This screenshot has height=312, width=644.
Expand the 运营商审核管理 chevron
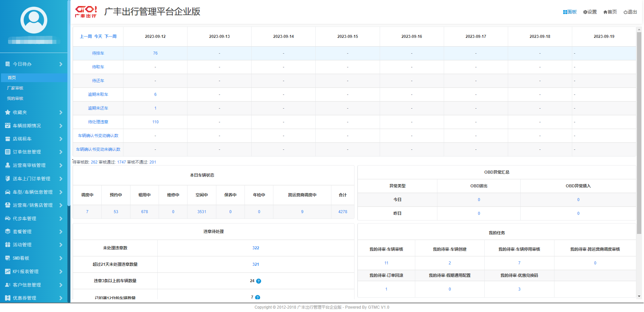tap(61, 165)
